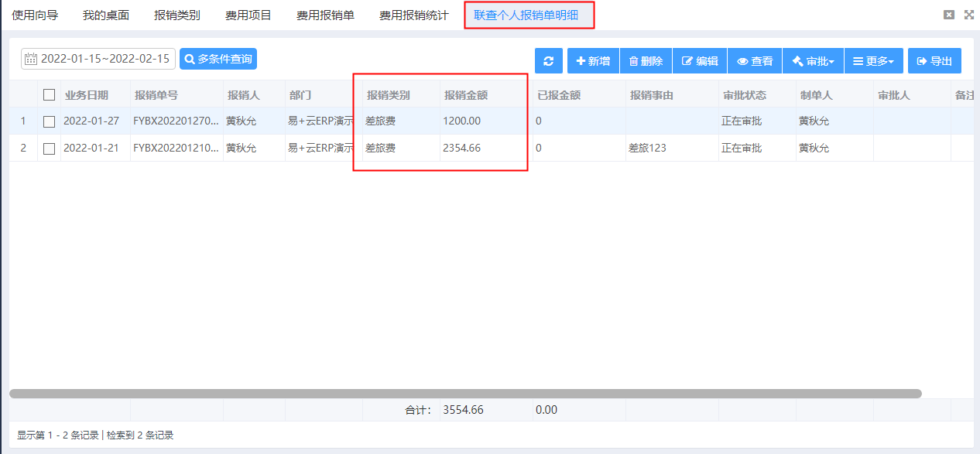This screenshot has height=454, width=980.
Task: Click the horizontal scrollbar of the table
Action: (x=465, y=394)
